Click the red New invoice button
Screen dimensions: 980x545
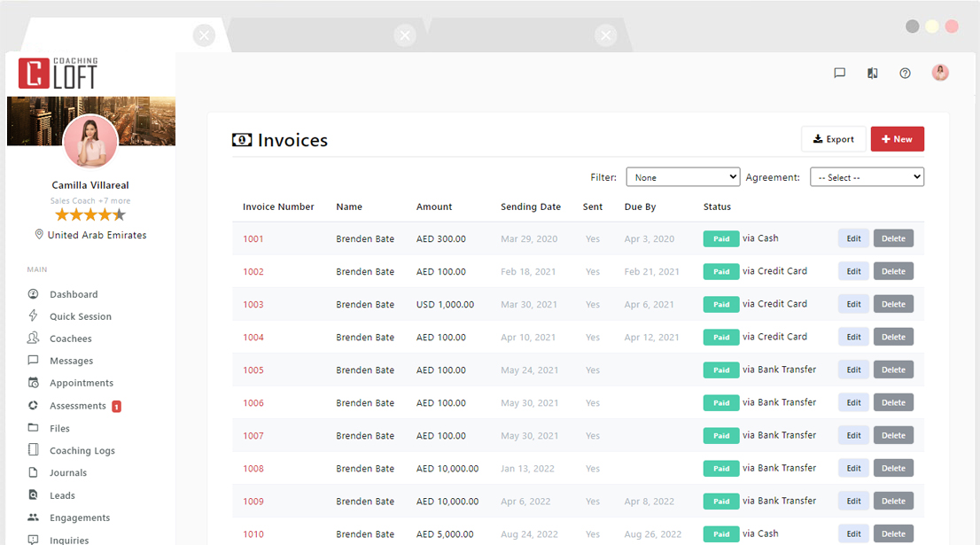tap(897, 139)
